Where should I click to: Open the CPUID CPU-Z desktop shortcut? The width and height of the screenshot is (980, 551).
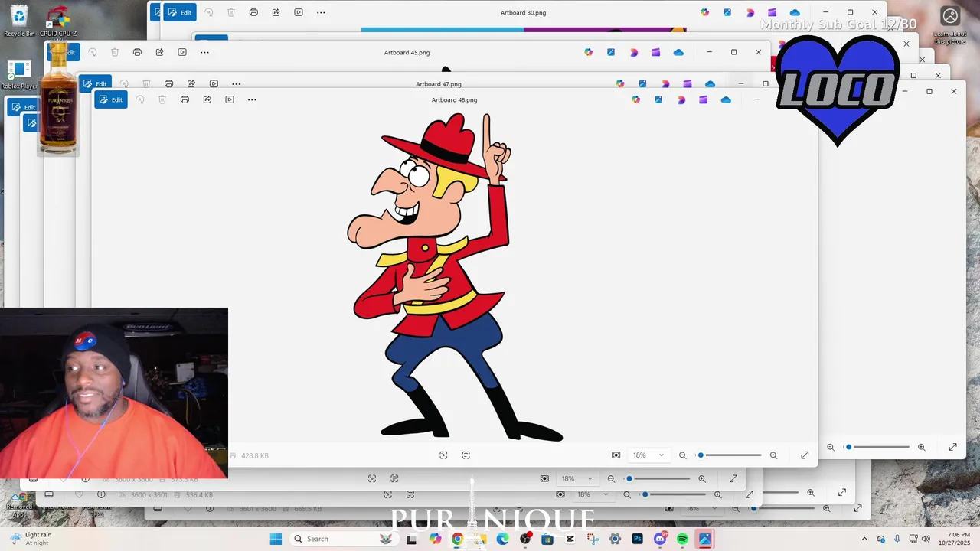[x=58, y=21]
